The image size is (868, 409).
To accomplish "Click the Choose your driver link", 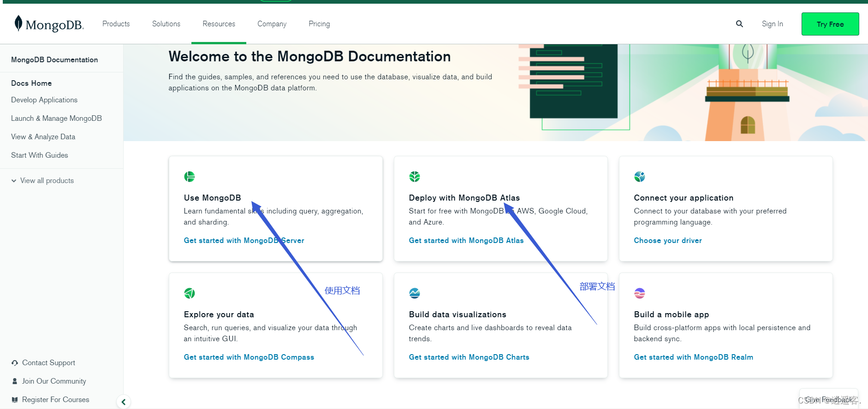I will point(668,241).
